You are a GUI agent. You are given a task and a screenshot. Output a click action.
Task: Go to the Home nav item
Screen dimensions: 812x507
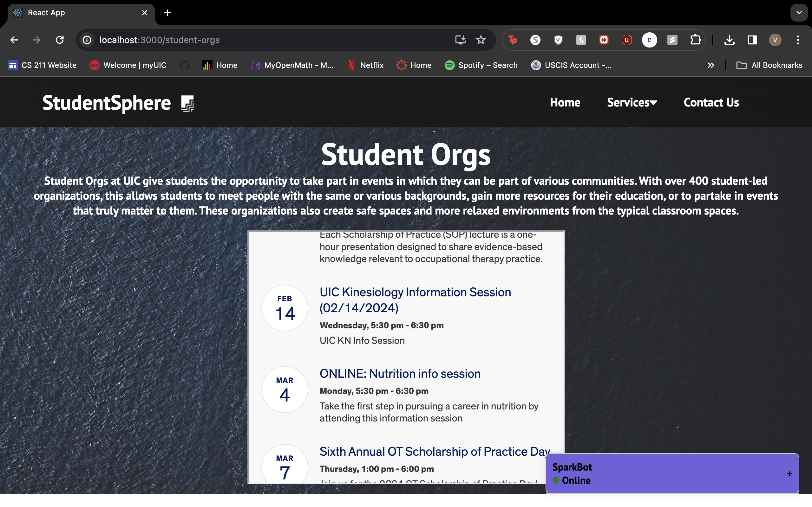click(565, 102)
